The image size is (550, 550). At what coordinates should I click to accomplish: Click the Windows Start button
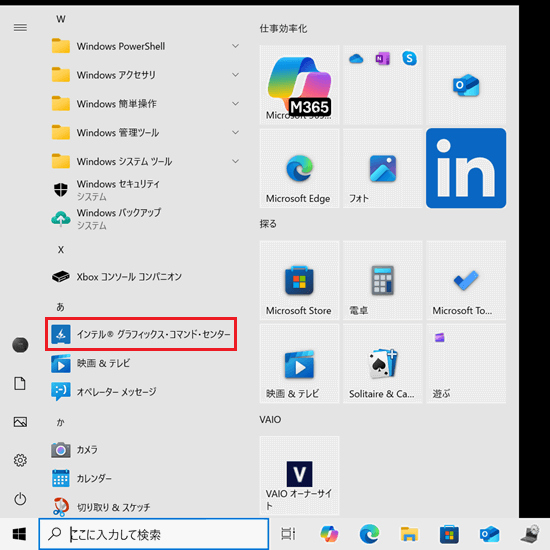pos(19,534)
